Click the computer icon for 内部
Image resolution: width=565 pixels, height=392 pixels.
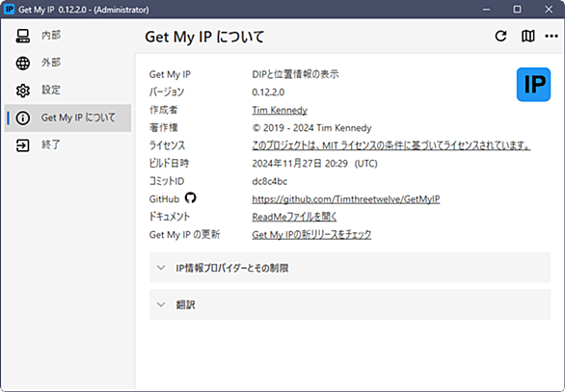coord(23,36)
